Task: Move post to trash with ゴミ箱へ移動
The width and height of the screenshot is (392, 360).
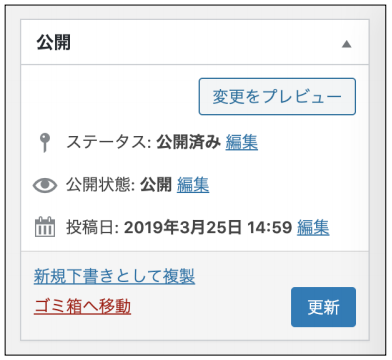Action: (x=82, y=306)
